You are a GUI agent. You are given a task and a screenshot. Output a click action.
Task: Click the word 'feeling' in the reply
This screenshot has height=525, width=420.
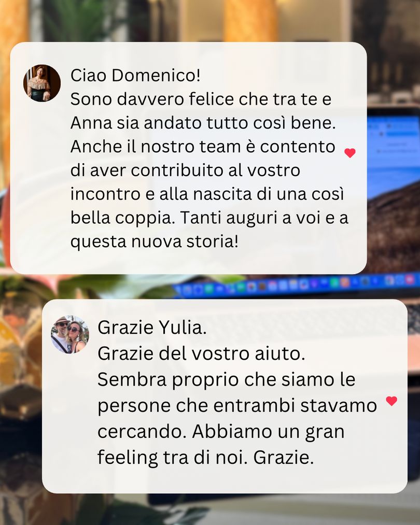(128, 458)
